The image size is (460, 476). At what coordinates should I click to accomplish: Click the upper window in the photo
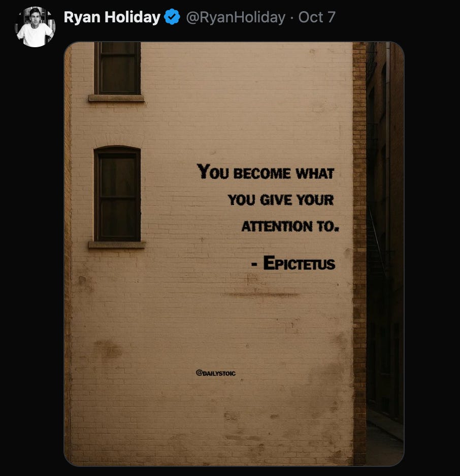pos(117,69)
